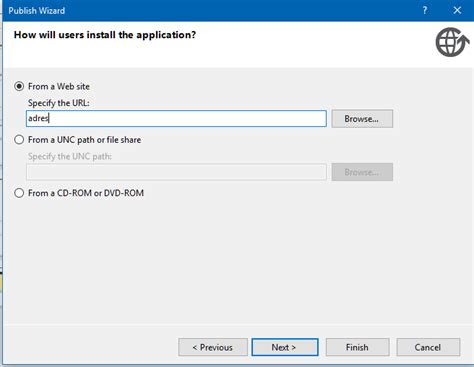The height and width of the screenshot is (367, 474).
Task: Go back with the Previous button
Action: pos(213,347)
